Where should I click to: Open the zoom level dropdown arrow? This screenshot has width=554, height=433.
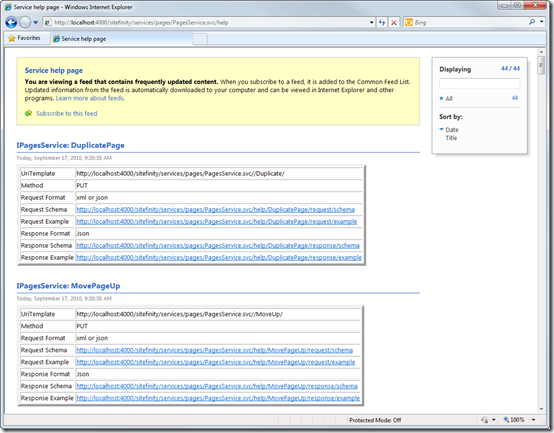(534, 420)
